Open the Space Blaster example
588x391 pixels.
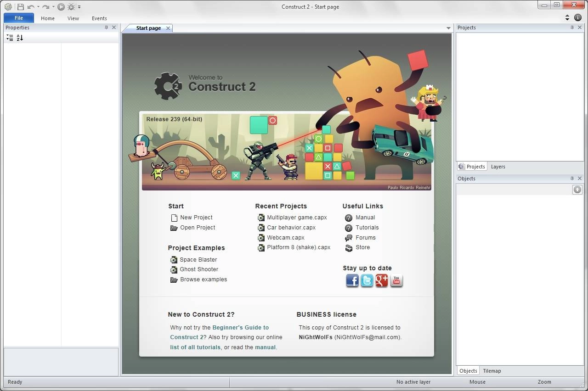click(198, 260)
